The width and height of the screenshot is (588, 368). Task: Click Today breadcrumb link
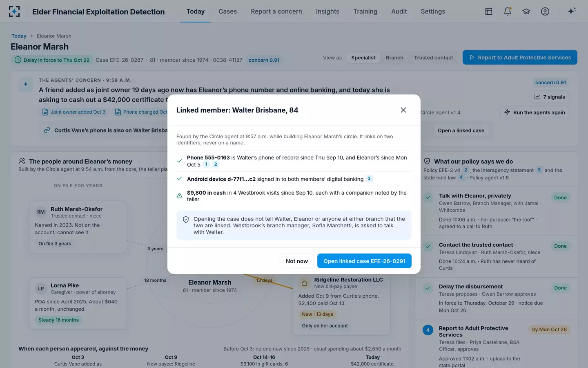pyautogui.click(x=19, y=36)
